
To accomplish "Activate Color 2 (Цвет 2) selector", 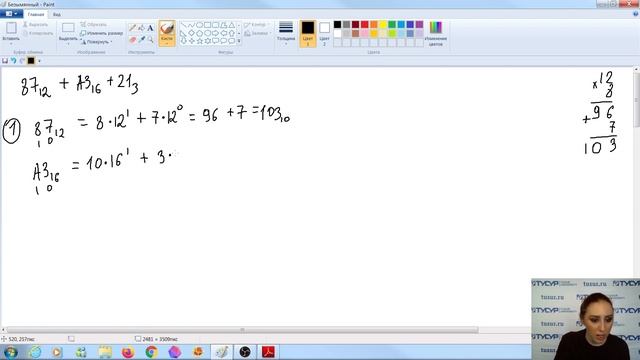I will 324,33.
